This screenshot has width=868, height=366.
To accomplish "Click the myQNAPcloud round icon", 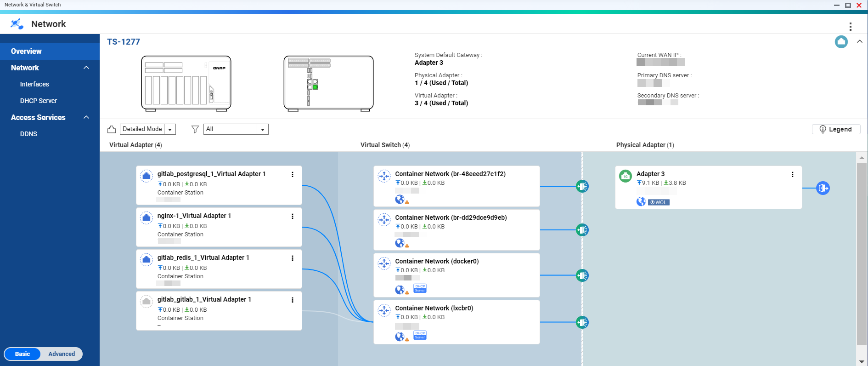I will tap(841, 42).
